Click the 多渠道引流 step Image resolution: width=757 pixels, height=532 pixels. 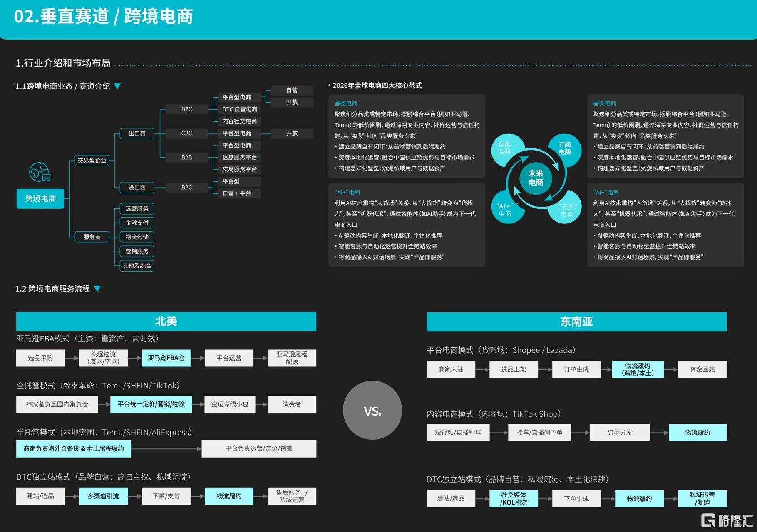(x=103, y=496)
